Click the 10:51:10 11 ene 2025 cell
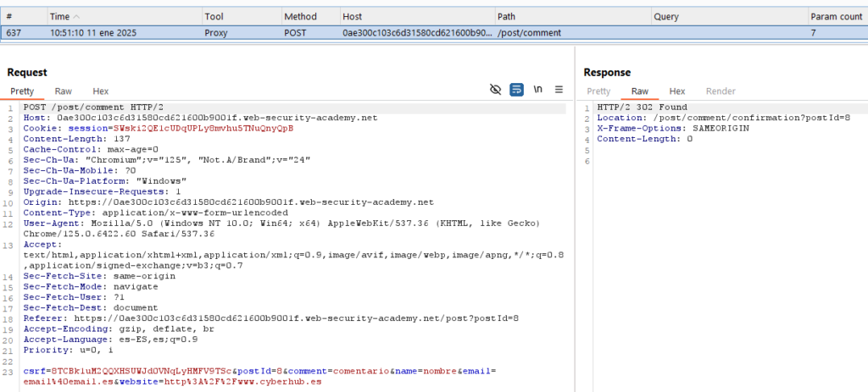The height and width of the screenshot is (392, 868). tap(93, 33)
